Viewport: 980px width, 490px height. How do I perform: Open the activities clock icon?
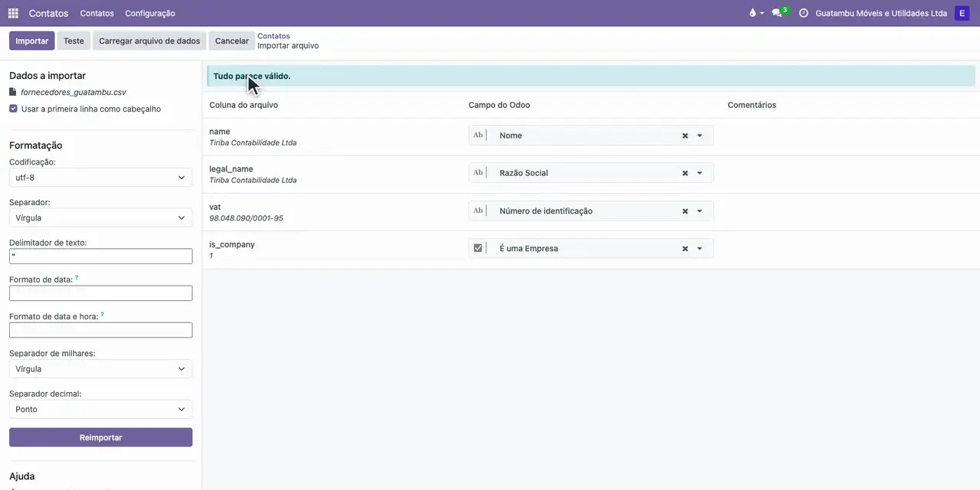[803, 13]
